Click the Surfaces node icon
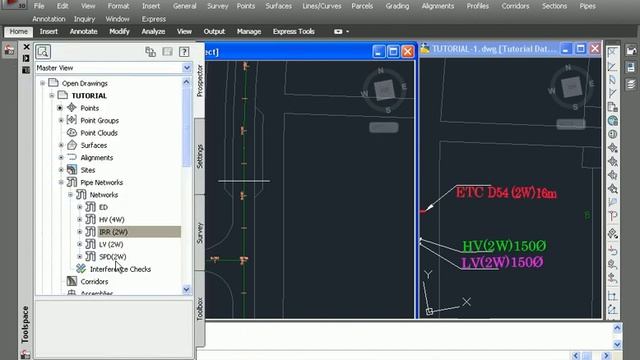The height and width of the screenshot is (360, 640). coord(72,145)
